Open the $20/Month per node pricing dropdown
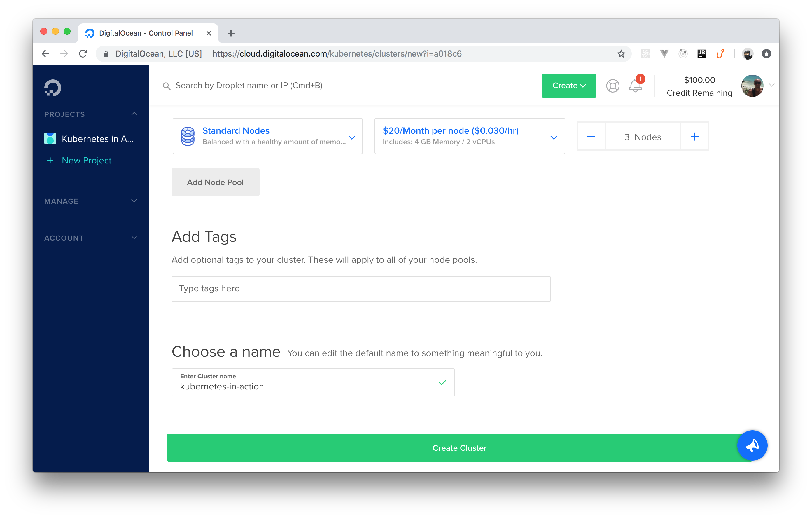Viewport: 812px width, 519px height. point(553,137)
